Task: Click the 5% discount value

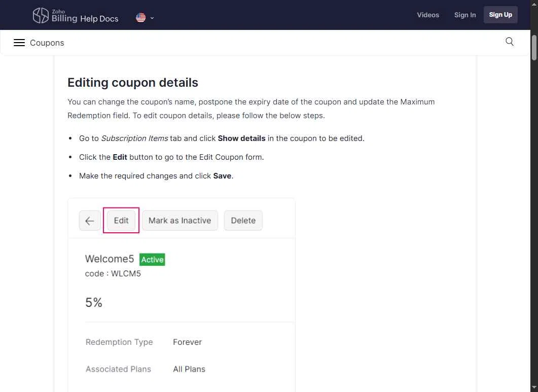Action: (x=94, y=302)
